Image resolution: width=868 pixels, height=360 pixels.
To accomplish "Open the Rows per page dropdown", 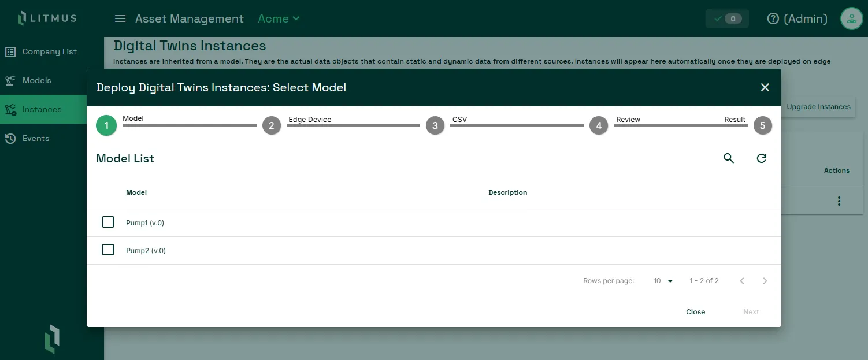I will pos(663,281).
